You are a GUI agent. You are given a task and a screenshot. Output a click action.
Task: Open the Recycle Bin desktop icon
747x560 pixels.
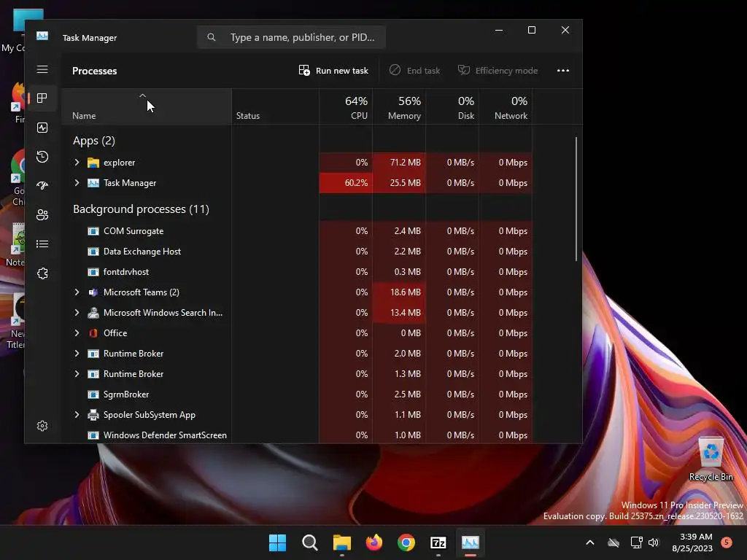(x=711, y=459)
